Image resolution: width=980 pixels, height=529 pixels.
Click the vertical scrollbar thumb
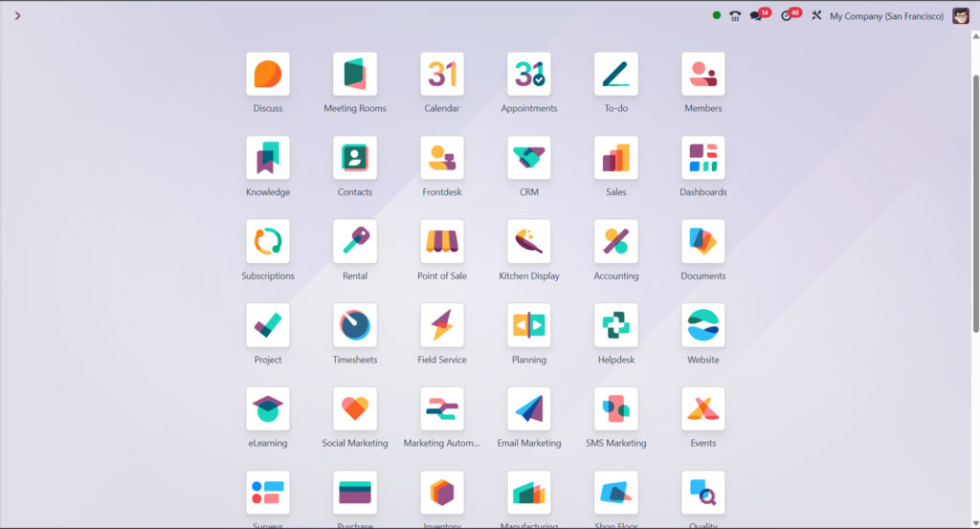(975, 204)
